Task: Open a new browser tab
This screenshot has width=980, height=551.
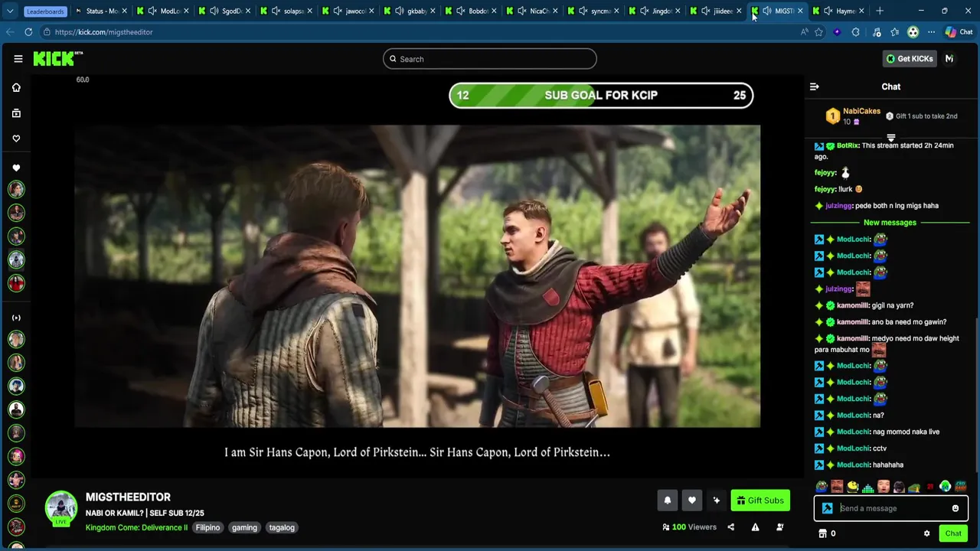Action: coord(880,11)
